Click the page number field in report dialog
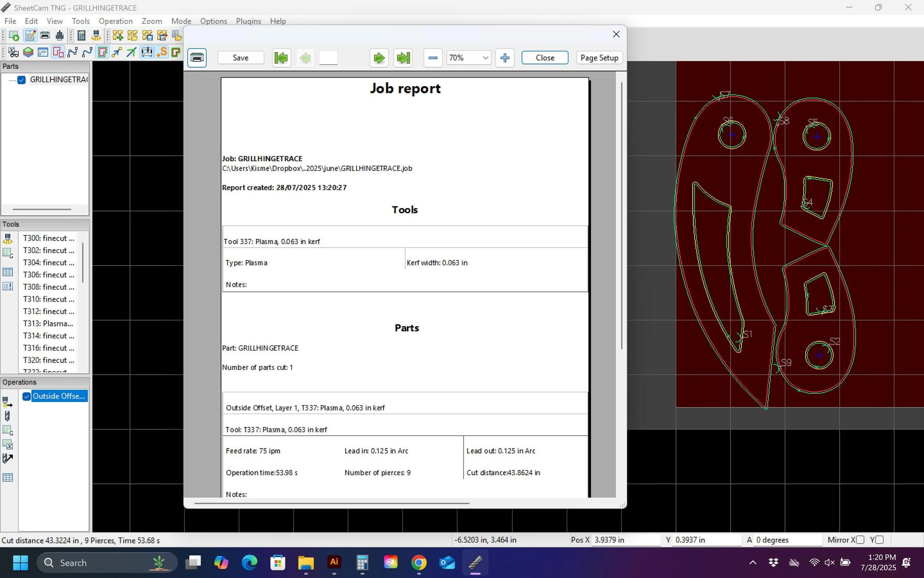924x578 pixels. tap(328, 58)
